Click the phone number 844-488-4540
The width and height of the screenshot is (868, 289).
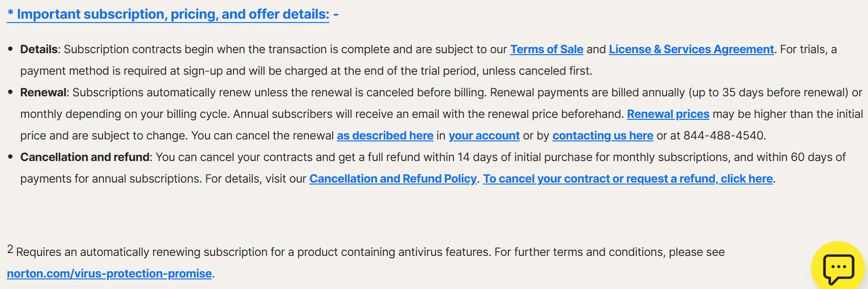723,136
